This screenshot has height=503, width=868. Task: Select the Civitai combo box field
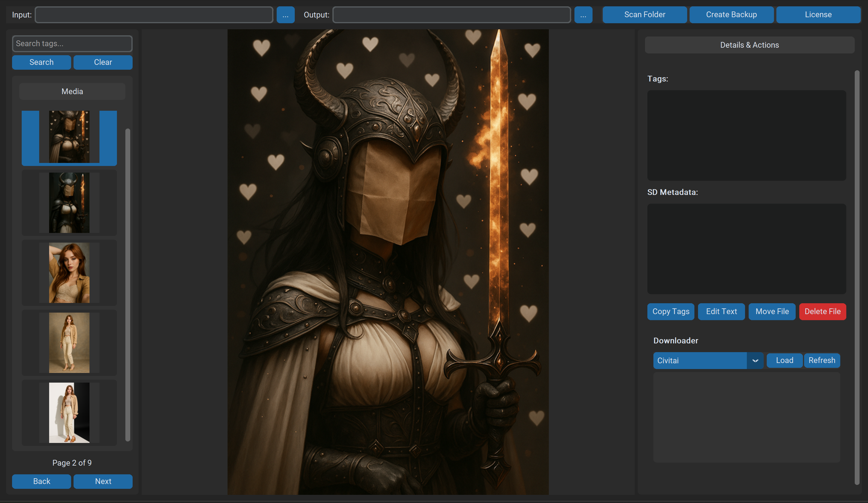coord(699,361)
